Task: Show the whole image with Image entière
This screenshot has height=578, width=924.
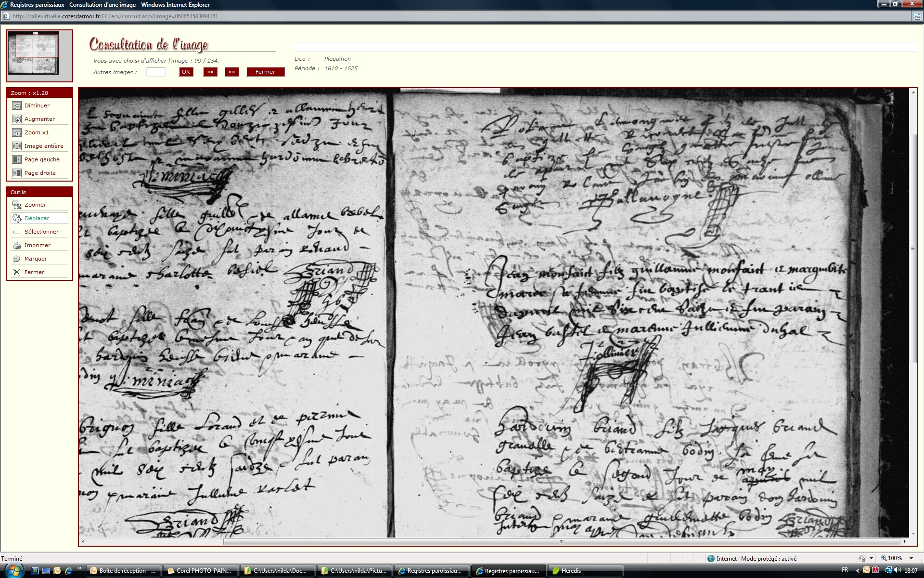Action: (17, 146)
